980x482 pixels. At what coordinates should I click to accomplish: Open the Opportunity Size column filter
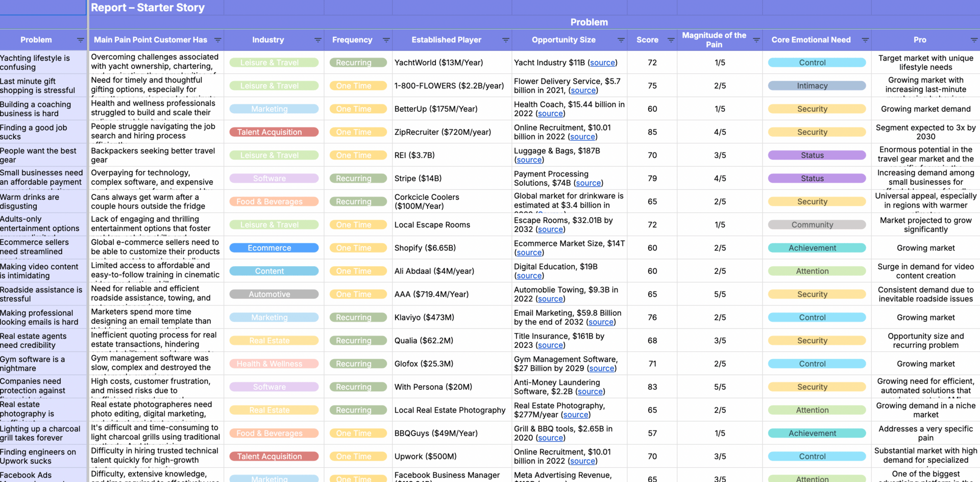coord(621,40)
